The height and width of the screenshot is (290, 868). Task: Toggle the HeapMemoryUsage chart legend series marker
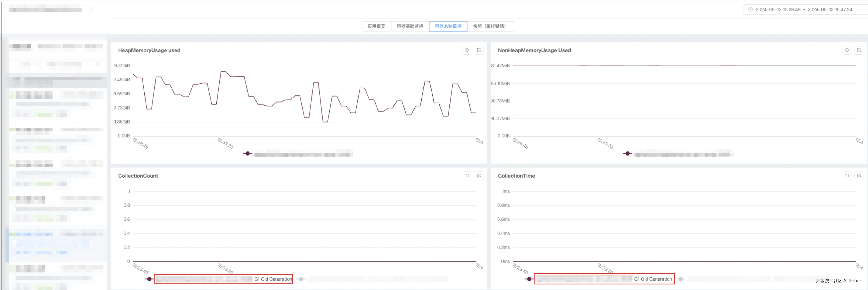[248, 154]
